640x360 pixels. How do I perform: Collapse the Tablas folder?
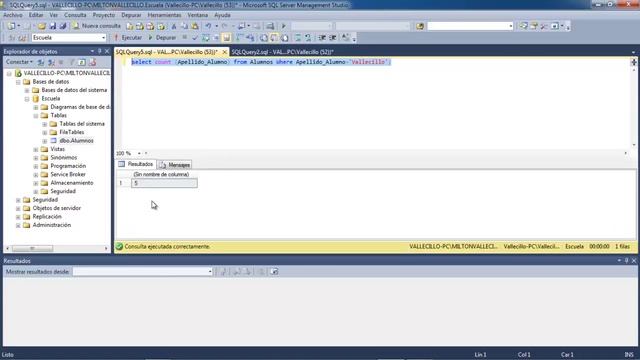[36, 116]
